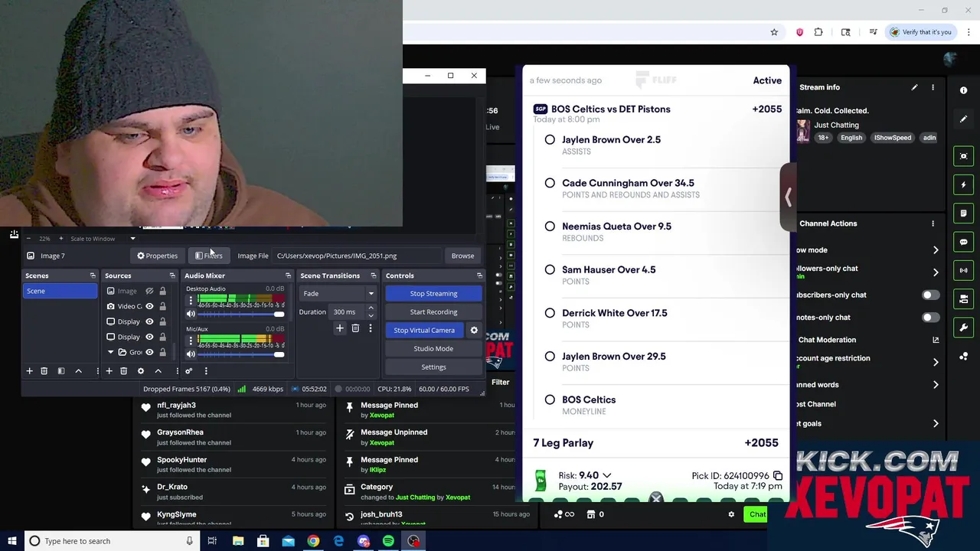Bookmark this page with star icon

click(774, 32)
